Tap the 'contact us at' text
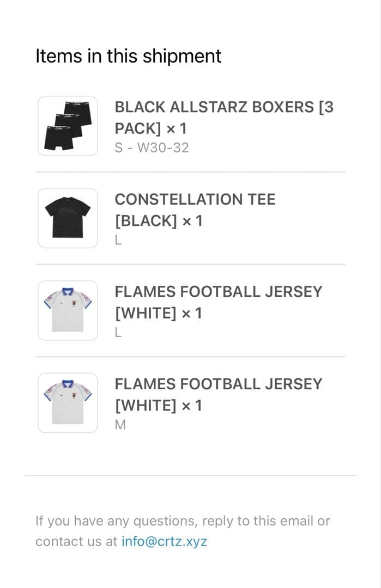Image resolution: width=381 pixels, height=588 pixels. pyautogui.click(x=76, y=541)
